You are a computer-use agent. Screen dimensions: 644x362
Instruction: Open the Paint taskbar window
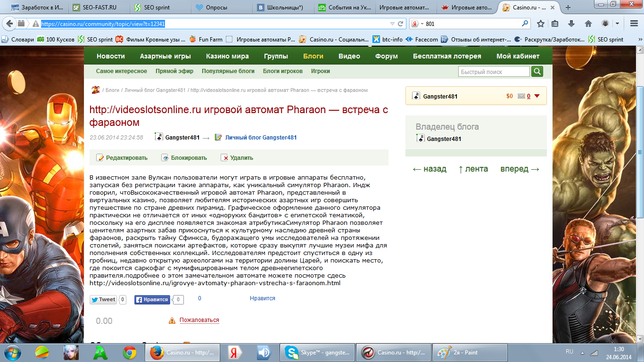click(471, 352)
